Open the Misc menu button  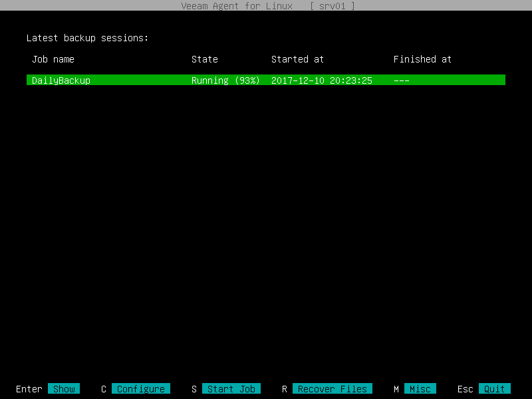point(420,388)
